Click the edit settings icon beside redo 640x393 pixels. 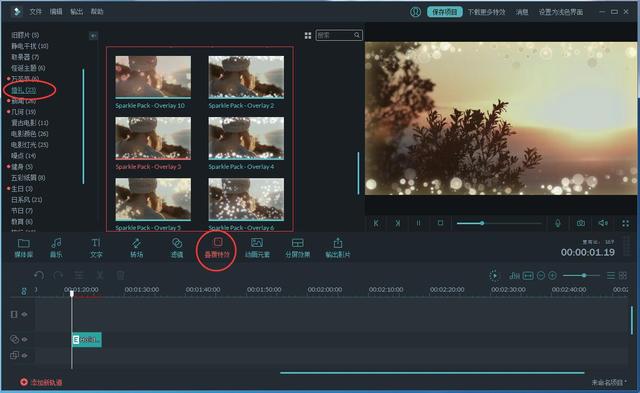79,275
